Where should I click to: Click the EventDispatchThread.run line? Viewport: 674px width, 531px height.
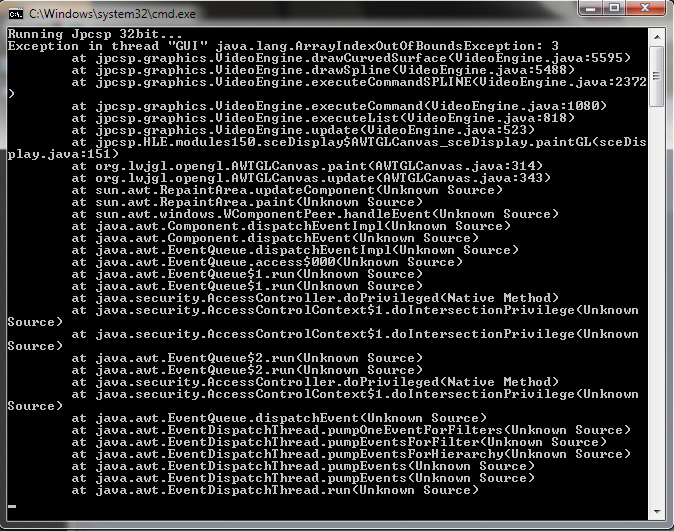[275, 491]
